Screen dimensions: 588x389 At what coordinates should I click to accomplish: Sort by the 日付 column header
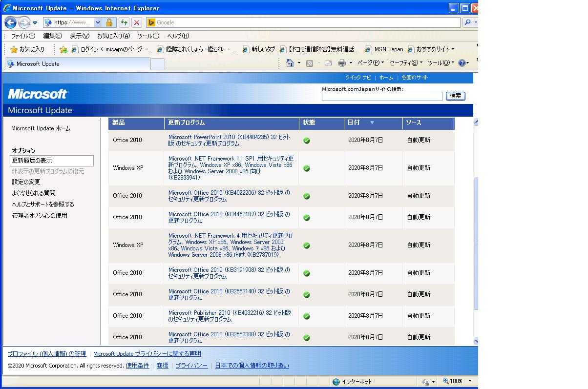coord(373,123)
